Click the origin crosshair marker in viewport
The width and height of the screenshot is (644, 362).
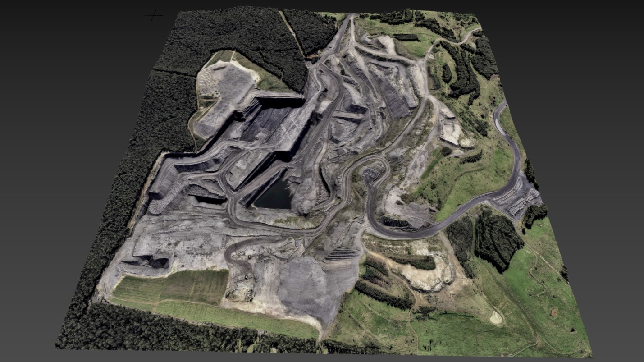pyautogui.click(x=154, y=16)
